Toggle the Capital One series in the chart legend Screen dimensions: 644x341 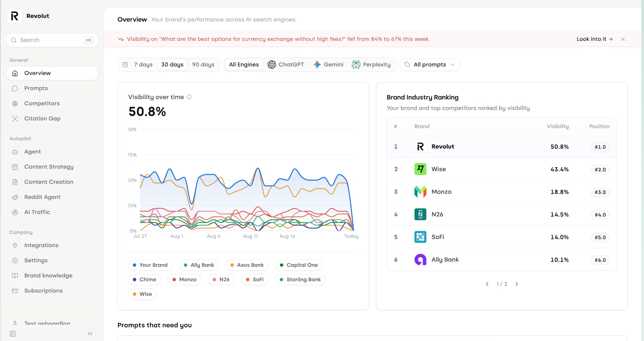click(x=299, y=265)
